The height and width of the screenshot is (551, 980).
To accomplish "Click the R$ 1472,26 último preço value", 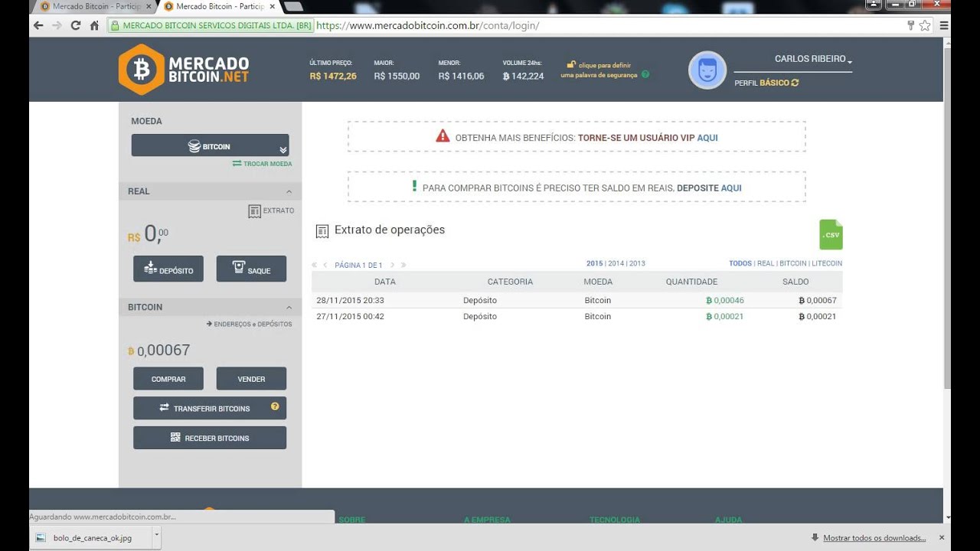I will tap(333, 76).
